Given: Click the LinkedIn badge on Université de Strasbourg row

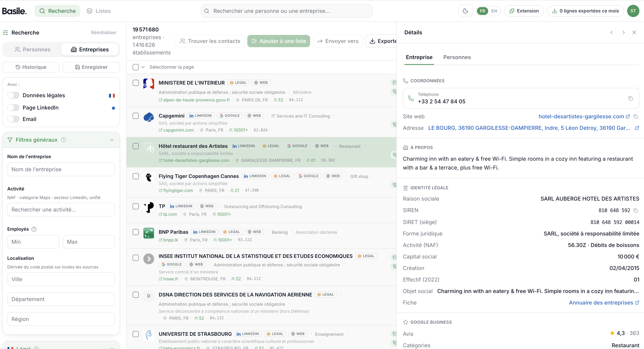Looking at the screenshot, I should (x=248, y=334).
